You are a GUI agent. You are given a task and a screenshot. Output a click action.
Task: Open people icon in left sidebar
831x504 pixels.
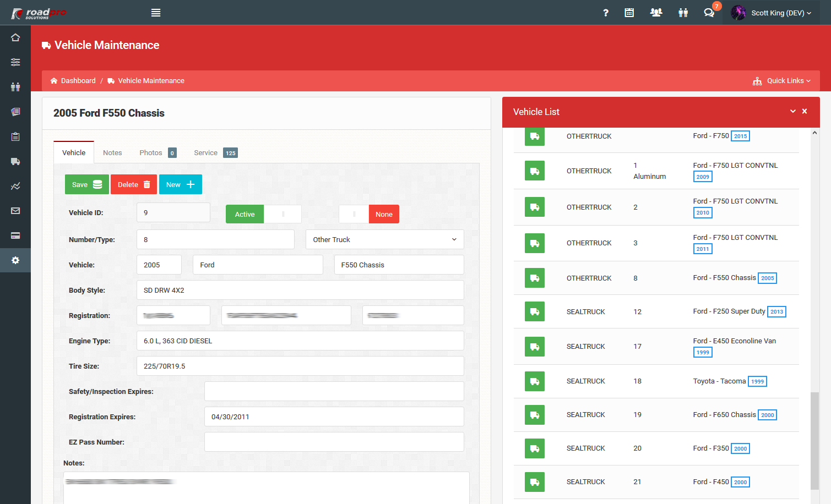(15, 87)
